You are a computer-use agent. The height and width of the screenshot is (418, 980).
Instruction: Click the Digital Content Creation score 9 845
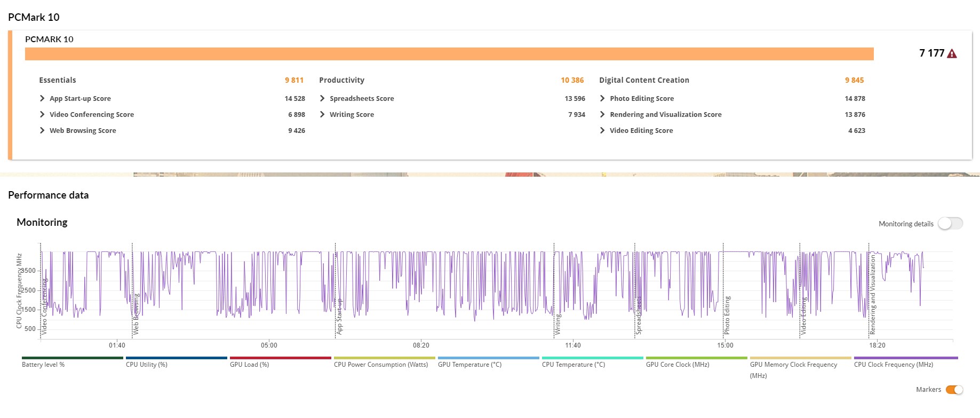point(854,80)
